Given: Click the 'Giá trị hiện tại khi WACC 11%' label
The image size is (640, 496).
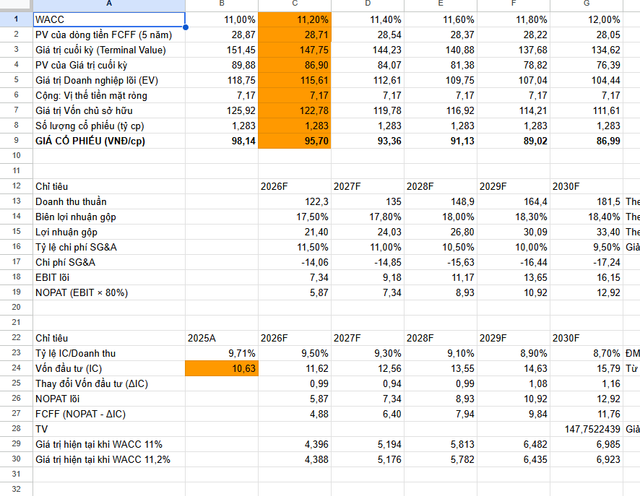Looking at the screenshot, I should 99,444.
